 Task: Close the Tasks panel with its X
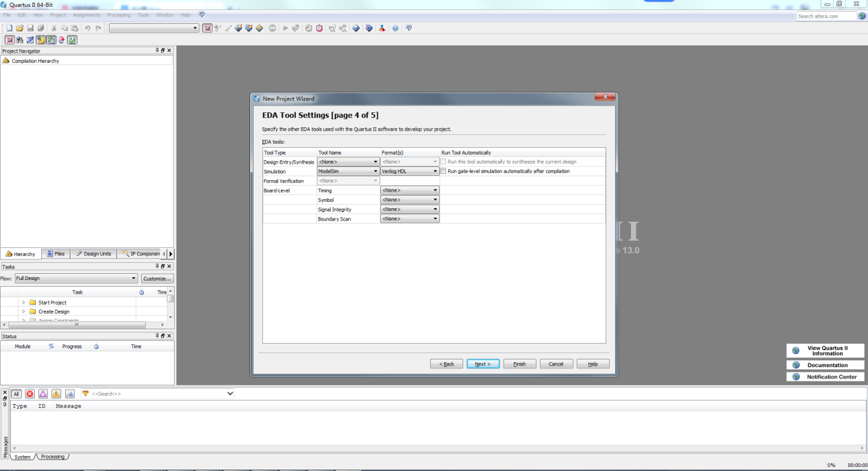pos(169,266)
